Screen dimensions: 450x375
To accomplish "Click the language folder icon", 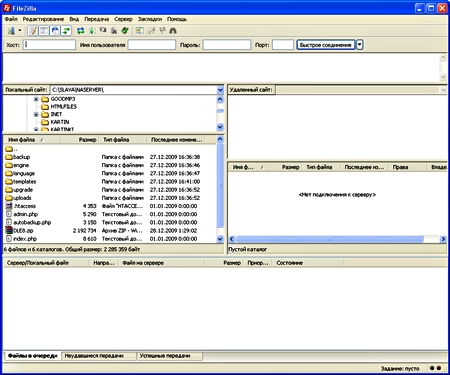I will (x=9, y=173).
